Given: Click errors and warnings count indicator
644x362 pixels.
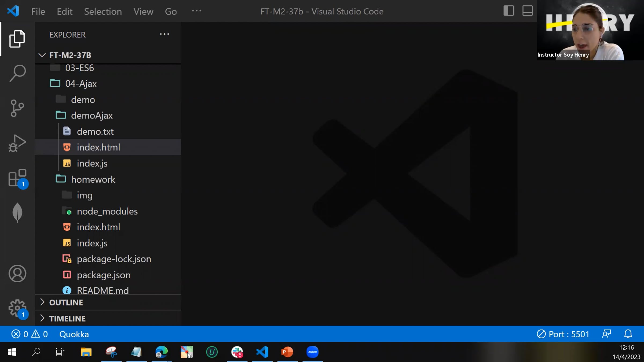Looking at the screenshot, I should tap(30, 334).
